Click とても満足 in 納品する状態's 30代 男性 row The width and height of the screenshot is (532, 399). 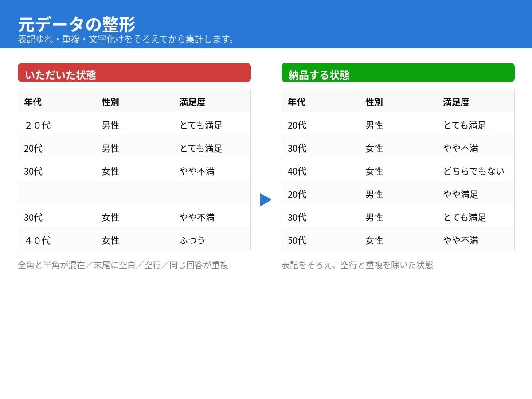point(465,217)
